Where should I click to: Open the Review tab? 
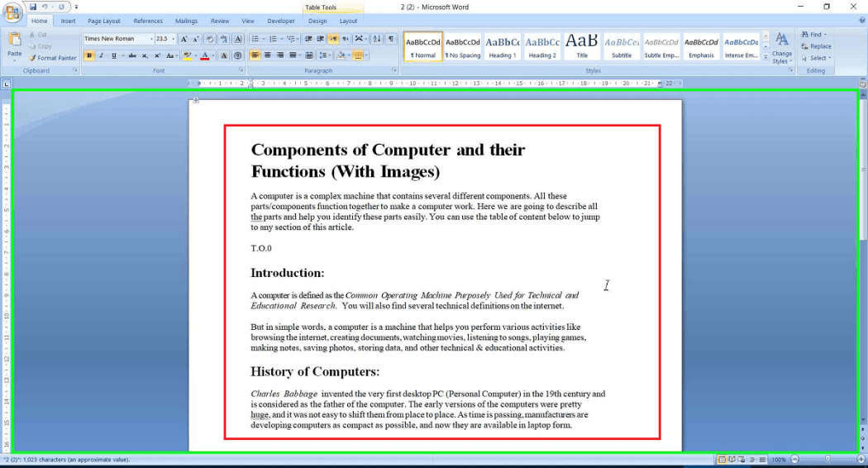click(220, 21)
